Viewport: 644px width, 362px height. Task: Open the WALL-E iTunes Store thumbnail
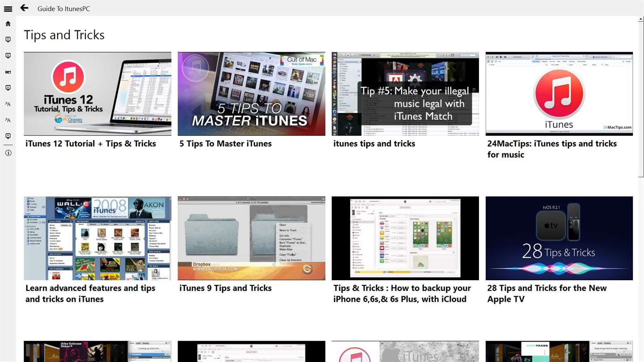[x=97, y=238]
